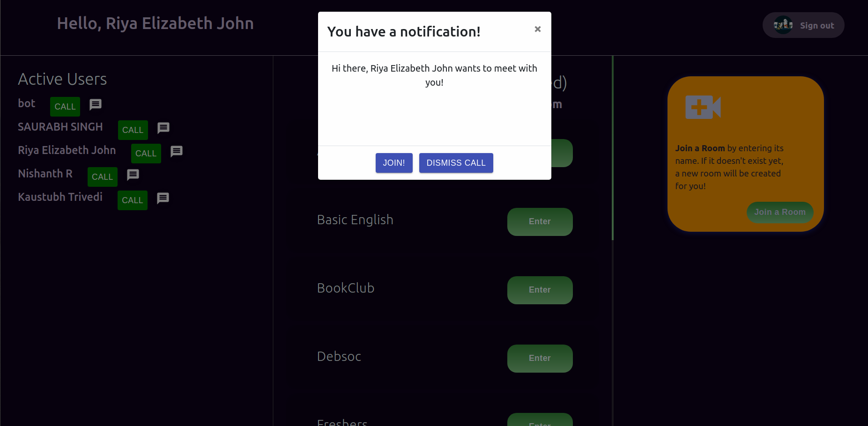Call SAURABH SINGH

pos(133,130)
